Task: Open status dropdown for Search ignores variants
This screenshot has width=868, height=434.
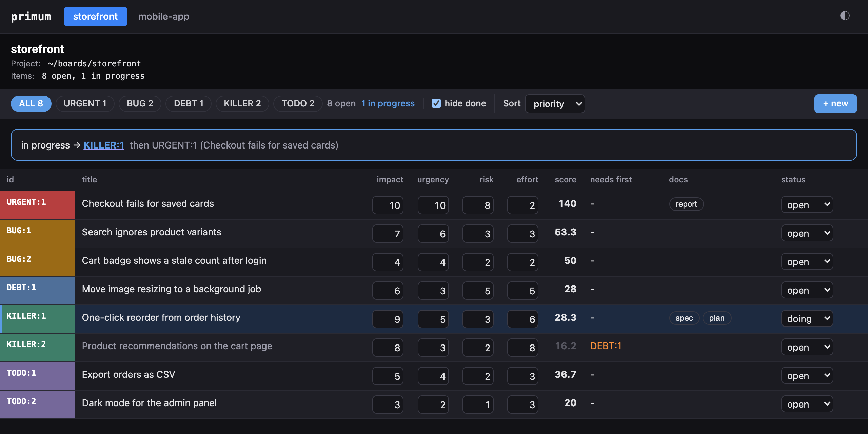Action: tap(807, 233)
